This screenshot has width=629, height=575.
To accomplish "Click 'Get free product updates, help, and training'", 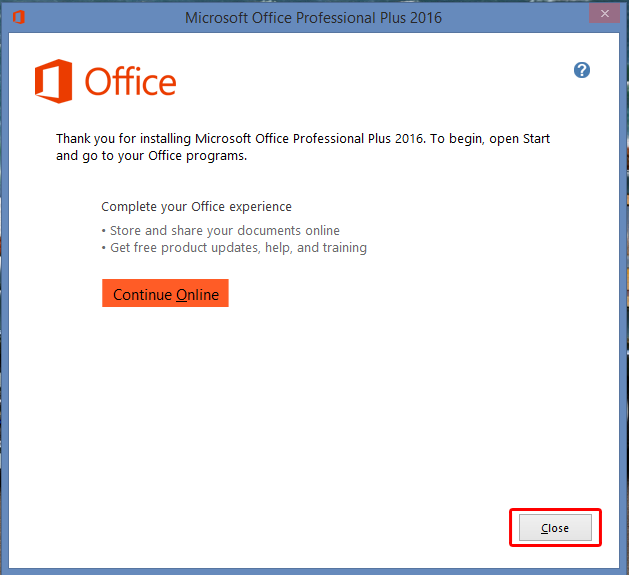I will (x=238, y=248).
